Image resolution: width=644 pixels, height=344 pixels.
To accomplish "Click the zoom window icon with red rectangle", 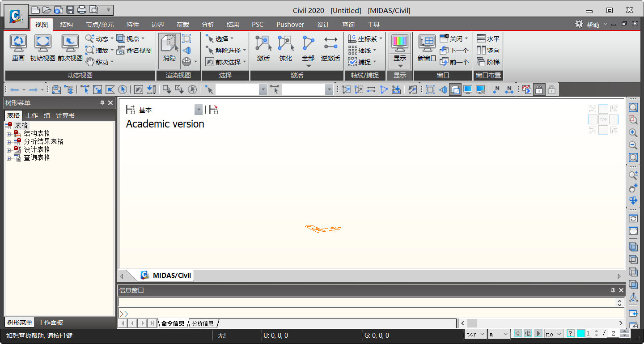I will pos(633,120).
